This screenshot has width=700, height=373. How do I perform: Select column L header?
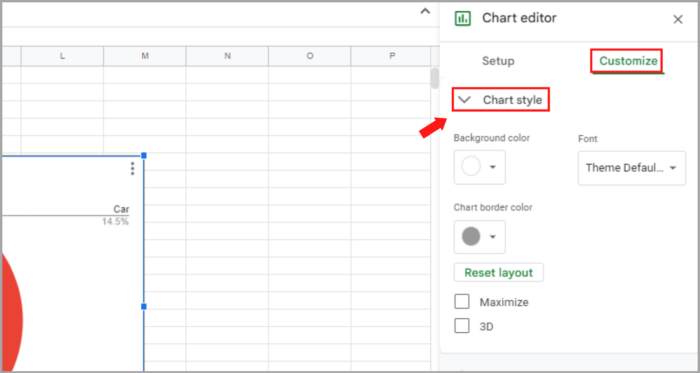coord(62,56)
